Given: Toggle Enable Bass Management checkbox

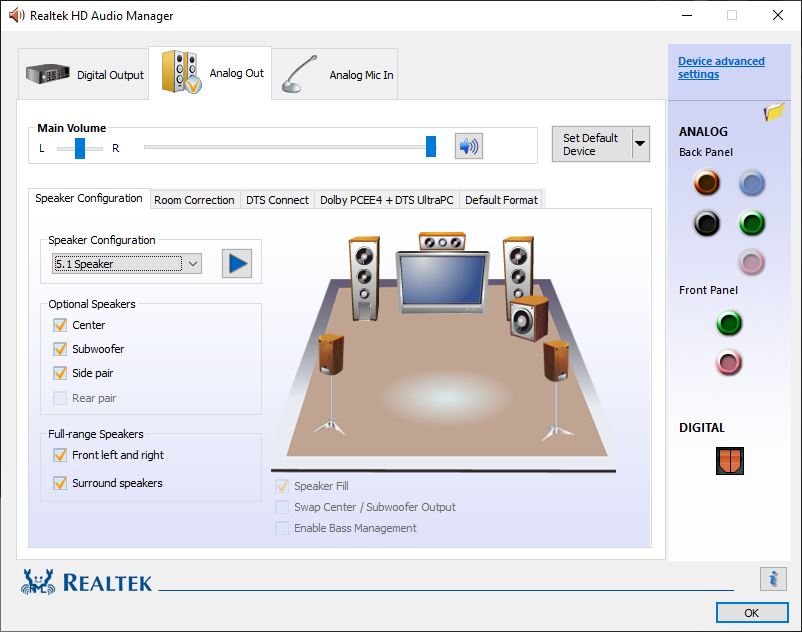Looking at the screenshot, I should [282, 528].
